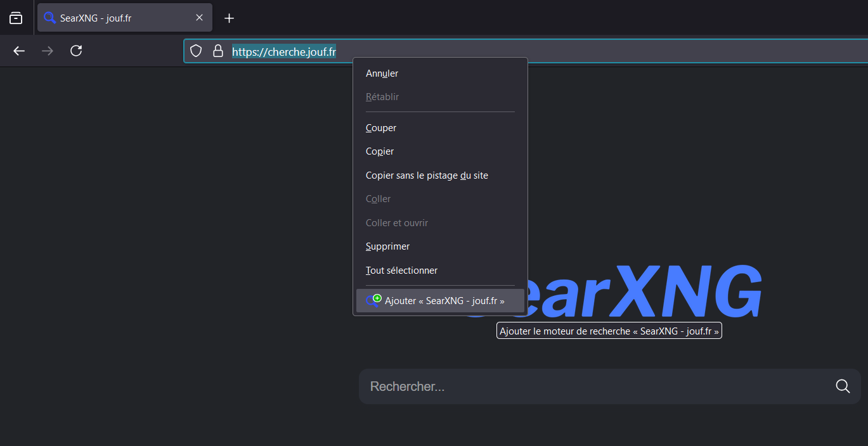Image resolution: width=868 pixels, height=446 pixels.
Task: Click Supprimer in the context menu
Action: click(387, 246)
